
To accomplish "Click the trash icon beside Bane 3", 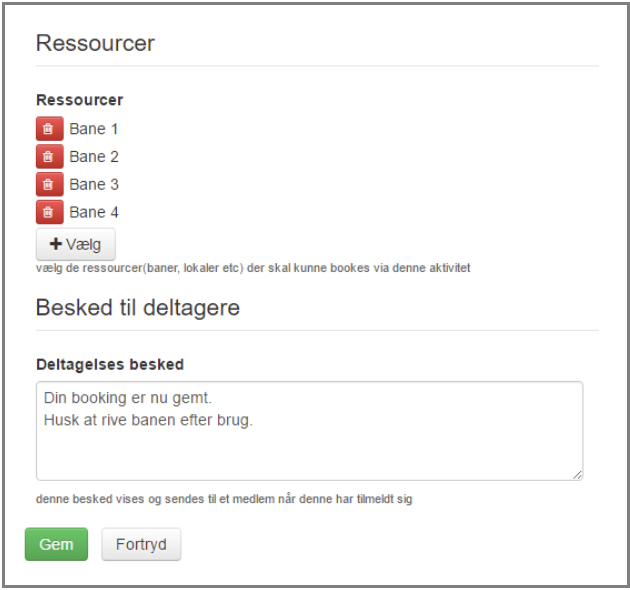I will (x=49, y=184).
